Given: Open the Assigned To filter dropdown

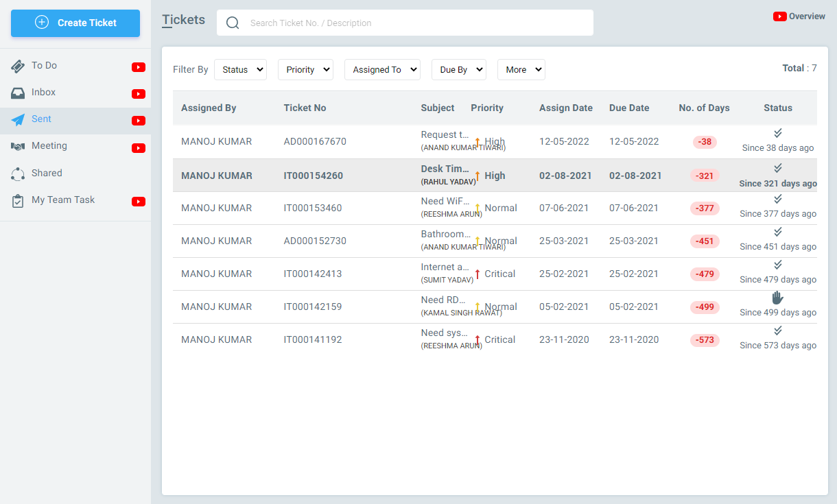Looking at the screenshot, I should [x=382, y=69].
